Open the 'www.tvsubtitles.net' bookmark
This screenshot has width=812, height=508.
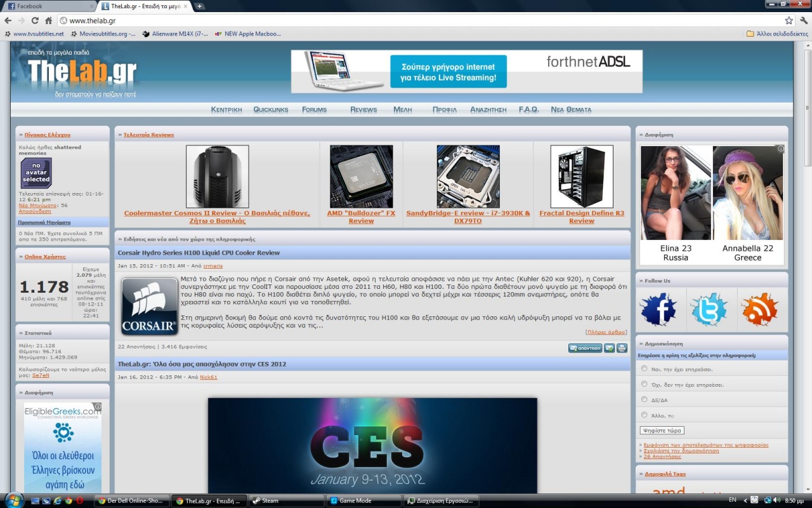(34, 34)
